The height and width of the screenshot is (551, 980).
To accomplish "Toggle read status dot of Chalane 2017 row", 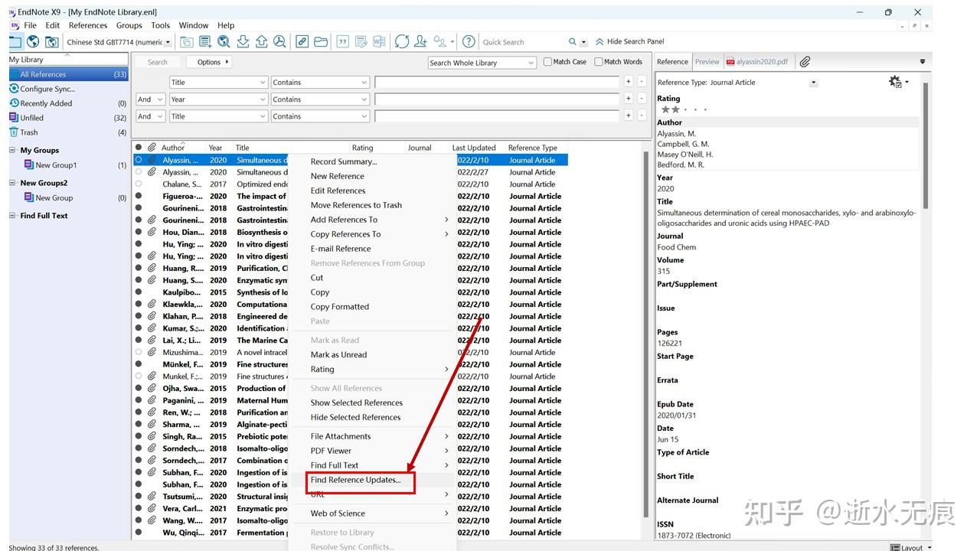I will pyautogui.click(x=139, y=184).
